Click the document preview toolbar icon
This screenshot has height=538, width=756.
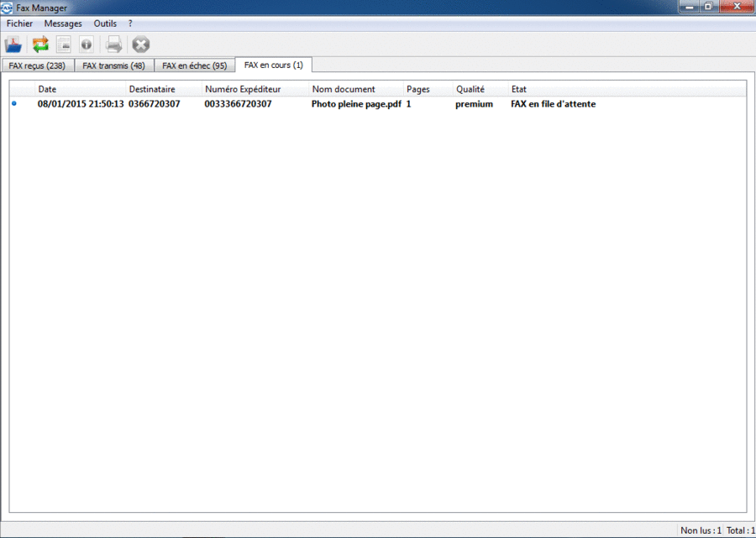point(64,44)
